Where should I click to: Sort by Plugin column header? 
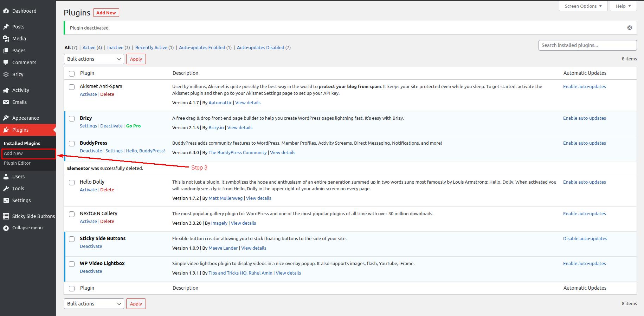[87, 73]
